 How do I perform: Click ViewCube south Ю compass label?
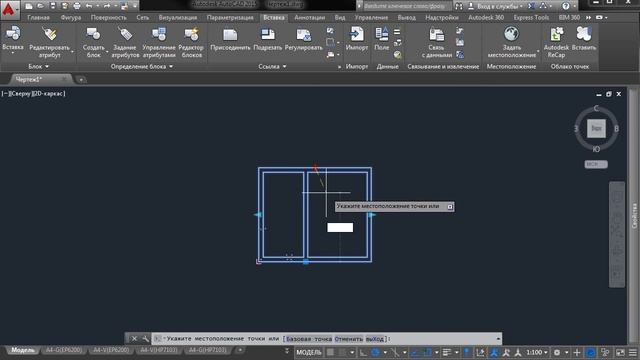point(596,149)
